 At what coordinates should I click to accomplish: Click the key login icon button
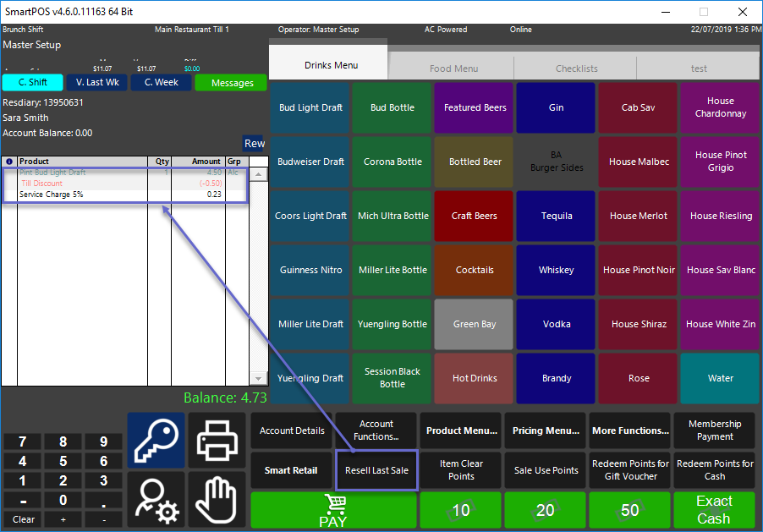click(156, 440)
